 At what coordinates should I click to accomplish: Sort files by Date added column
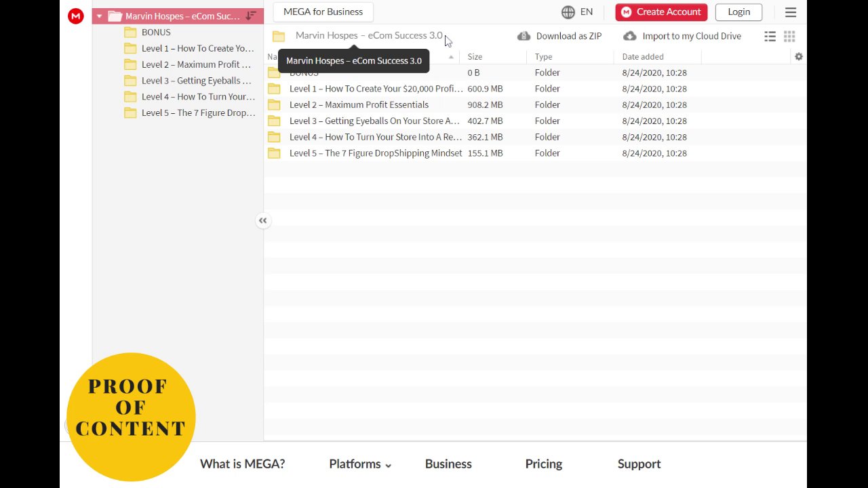[643, 57]
